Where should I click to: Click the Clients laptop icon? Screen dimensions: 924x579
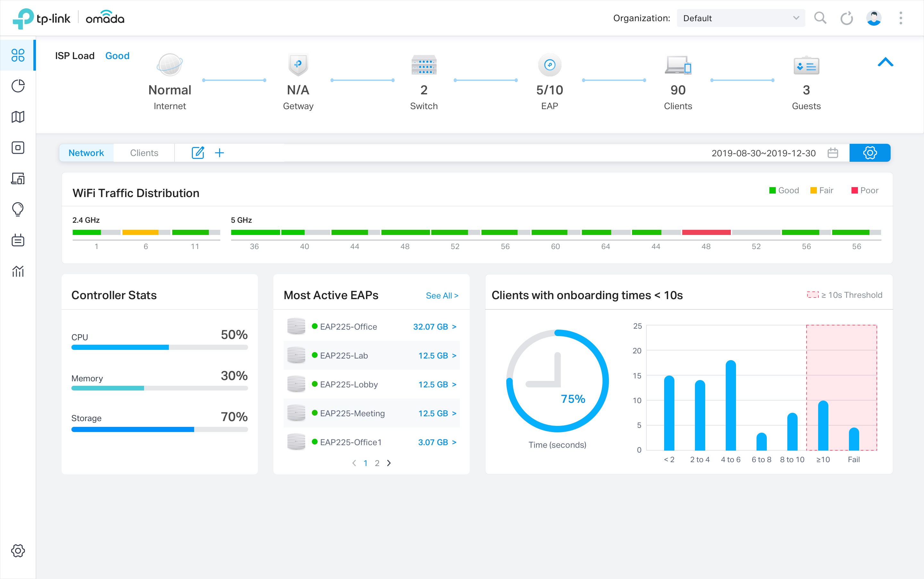pos(678,65)
